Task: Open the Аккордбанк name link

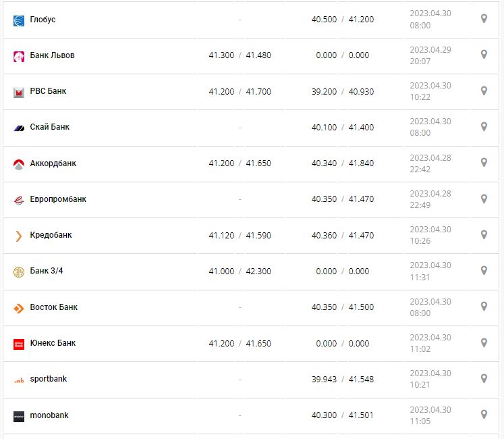Action: 53,163
